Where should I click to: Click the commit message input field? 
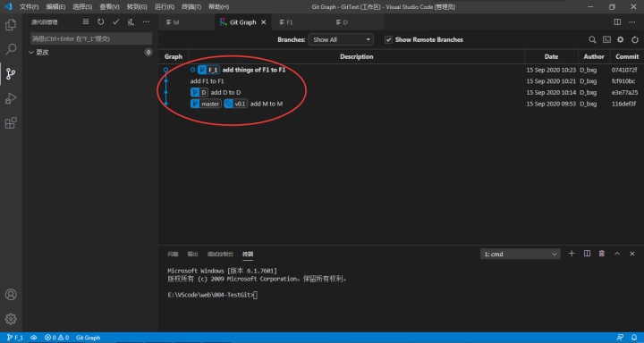pos(91,39)
